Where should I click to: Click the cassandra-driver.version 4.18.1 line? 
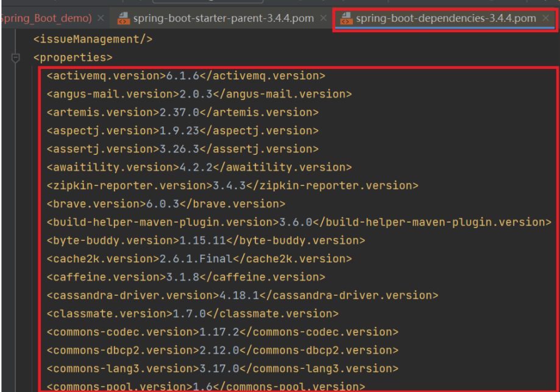click(x=243, y=295)
